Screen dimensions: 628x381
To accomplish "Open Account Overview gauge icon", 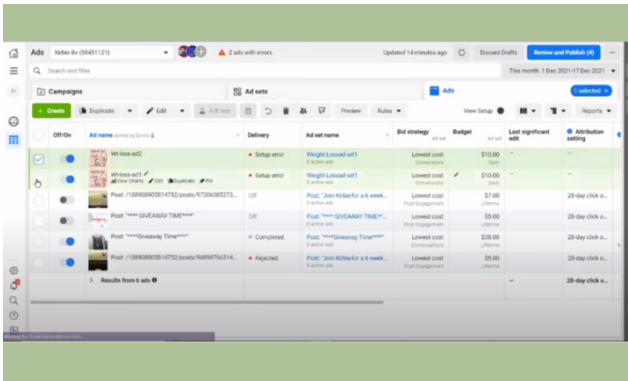I will 14,121.
